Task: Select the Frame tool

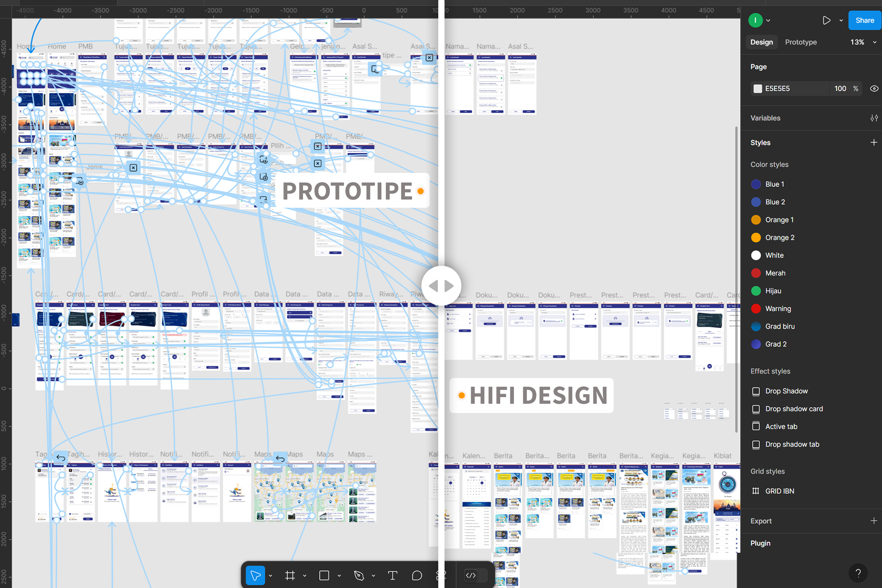Action: tap(290, 575)
